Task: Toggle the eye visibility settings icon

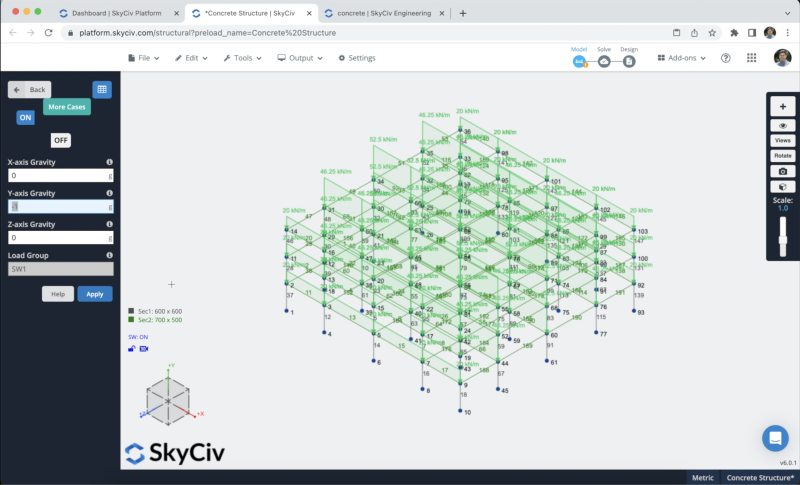Action: (x=783, y=126)
